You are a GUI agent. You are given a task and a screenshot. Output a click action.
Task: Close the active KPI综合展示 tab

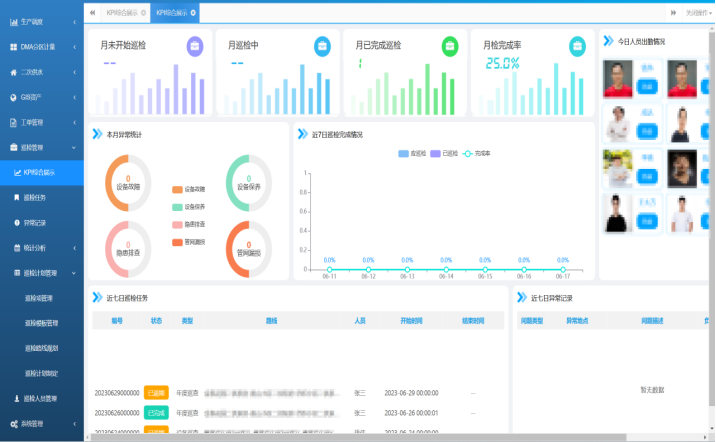(193, 12)
